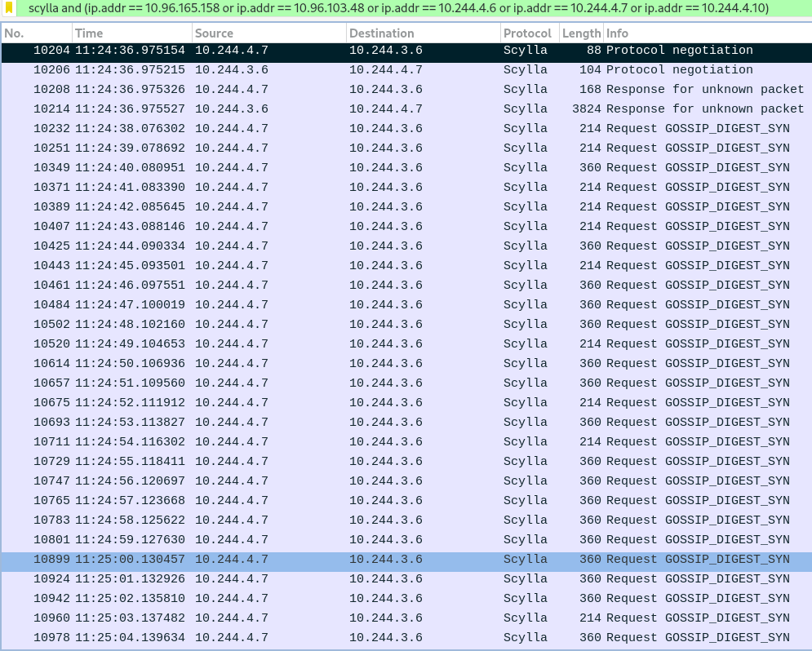812x651 pixels.
Task: Select packet number 10614
Action: click(x=406, y=364)
